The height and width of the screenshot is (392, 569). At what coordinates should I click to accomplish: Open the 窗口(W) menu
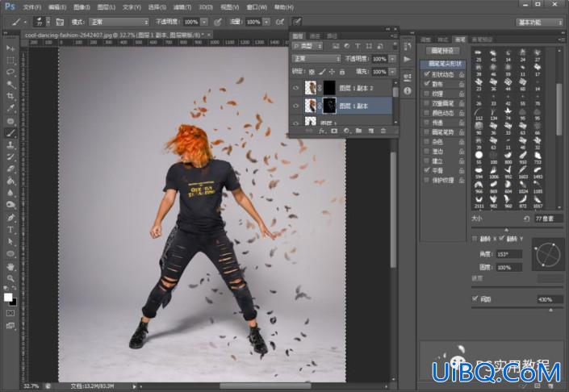coord(256,7)
